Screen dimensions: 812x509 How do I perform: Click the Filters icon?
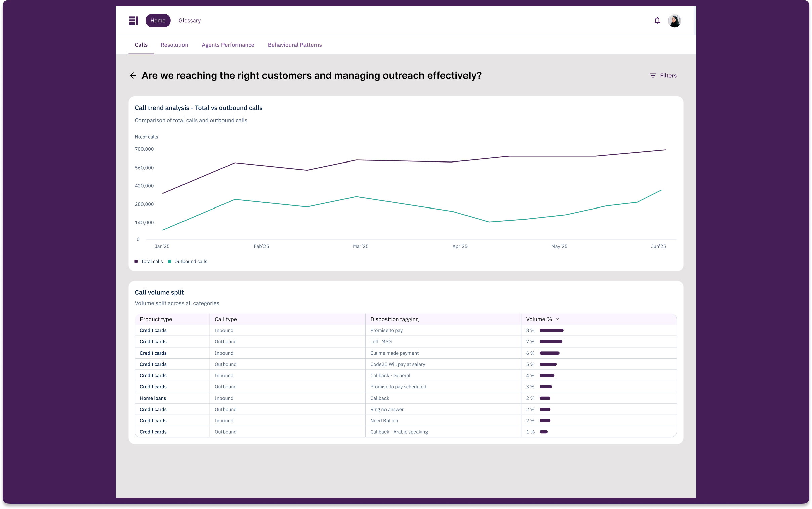(x=653, y=76)
